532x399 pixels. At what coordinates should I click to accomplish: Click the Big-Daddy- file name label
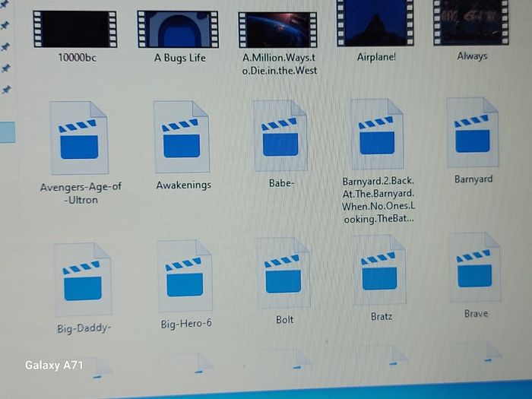tap(84, 328)
